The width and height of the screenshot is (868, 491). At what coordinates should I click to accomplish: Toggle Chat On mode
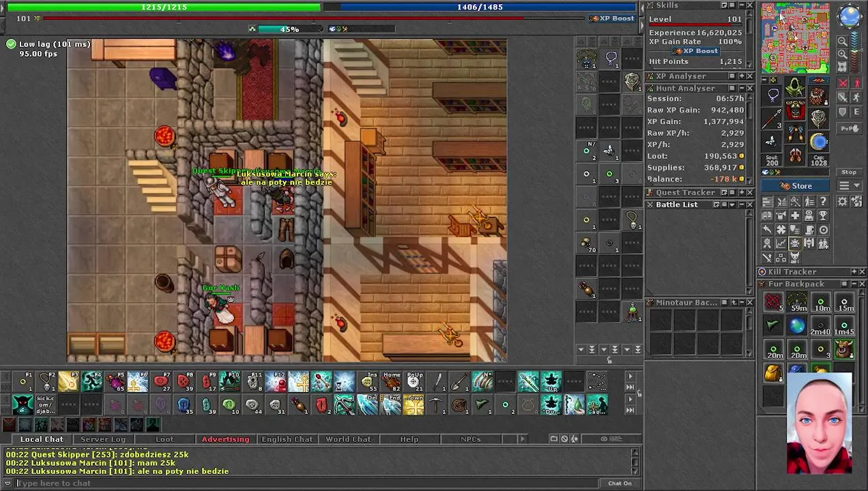620,483
